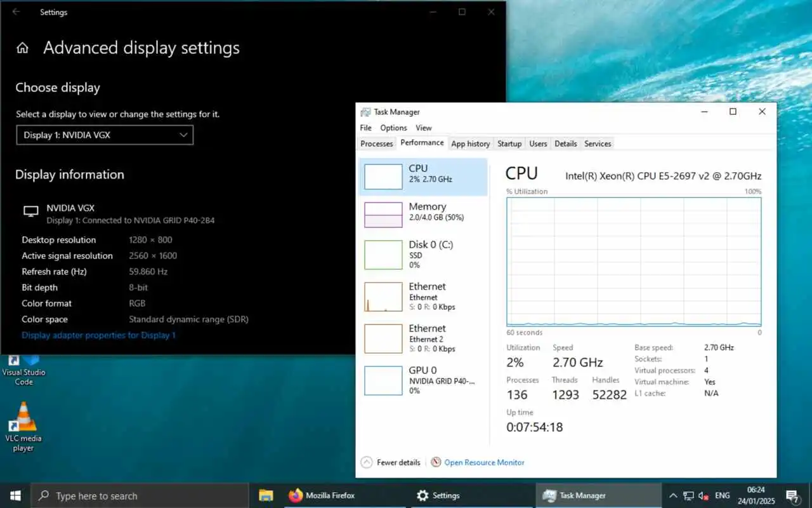Switch to the Details tab

[x=566, y=144]
